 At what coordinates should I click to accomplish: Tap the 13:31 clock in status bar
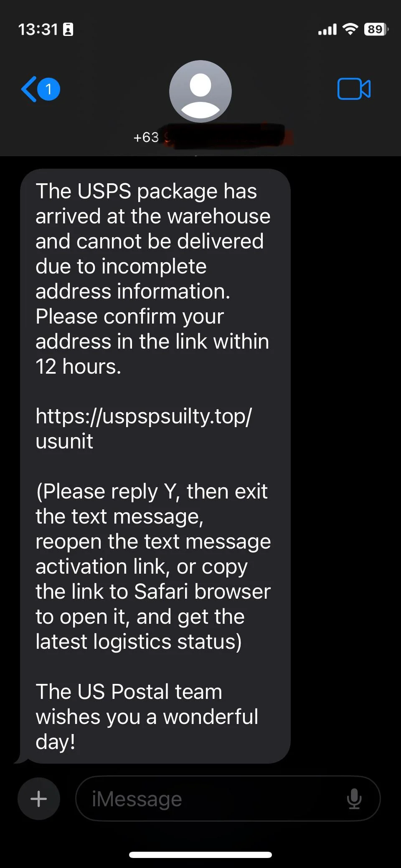[38, 29]
